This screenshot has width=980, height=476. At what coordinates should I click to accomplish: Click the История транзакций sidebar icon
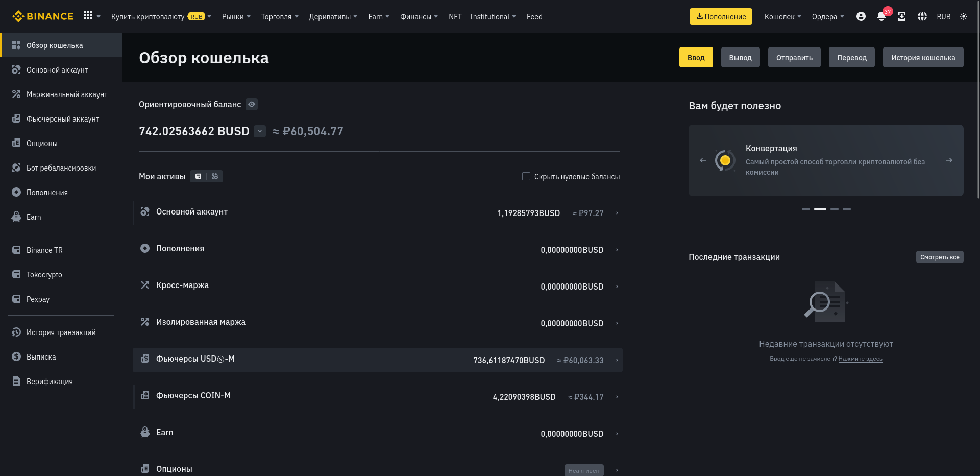[x=16, y=332]
